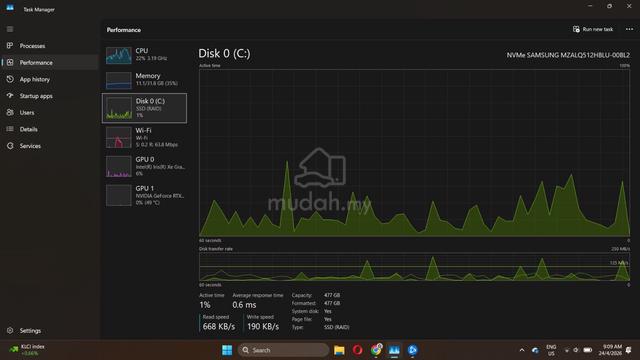Image resolution: width=640 pixels, height=360 pixels.
Task: Select GPU 1 NVIDIA GeForce entry
Action: [x=144, y=195]
